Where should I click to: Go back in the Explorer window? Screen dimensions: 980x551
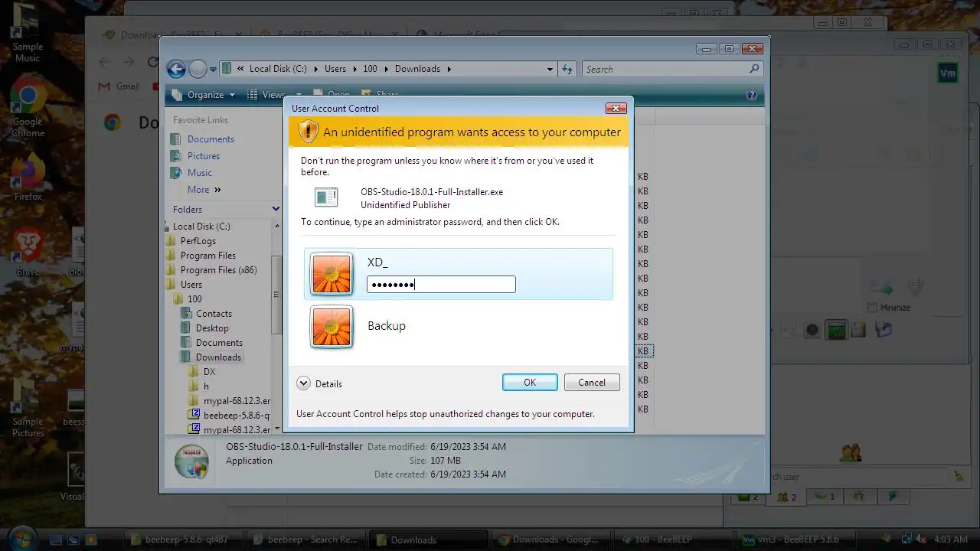tap(176, 69)
